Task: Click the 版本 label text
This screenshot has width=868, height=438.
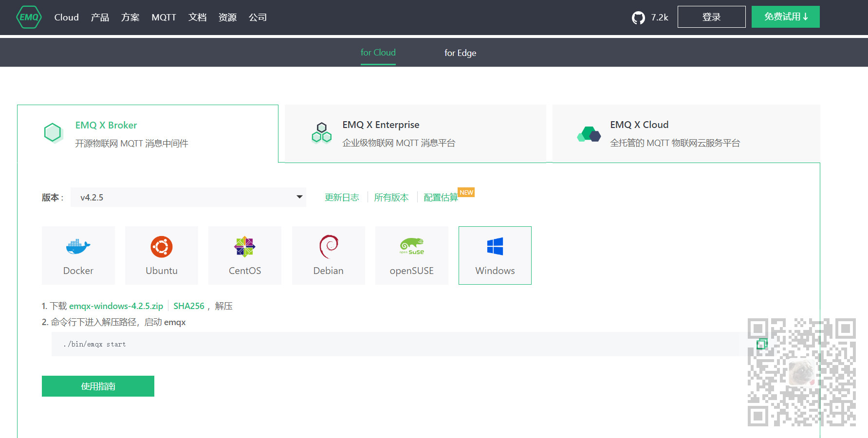Action: tap(53, 198)
